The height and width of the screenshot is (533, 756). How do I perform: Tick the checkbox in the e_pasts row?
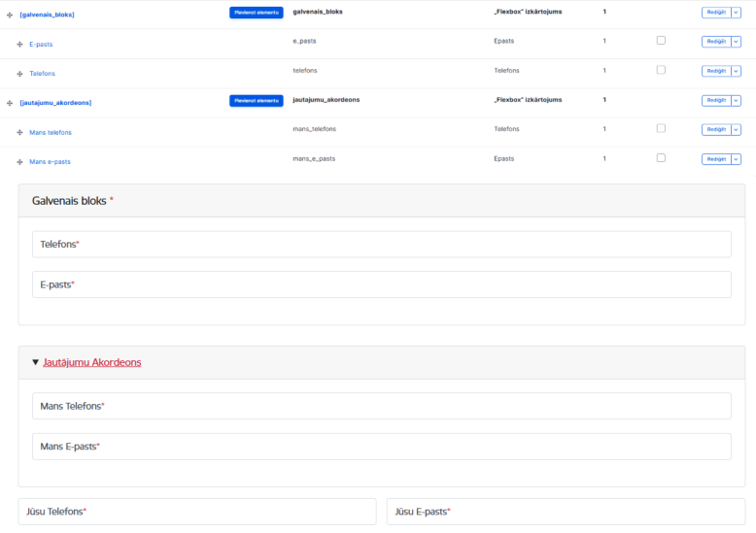(x=661, y=41)
